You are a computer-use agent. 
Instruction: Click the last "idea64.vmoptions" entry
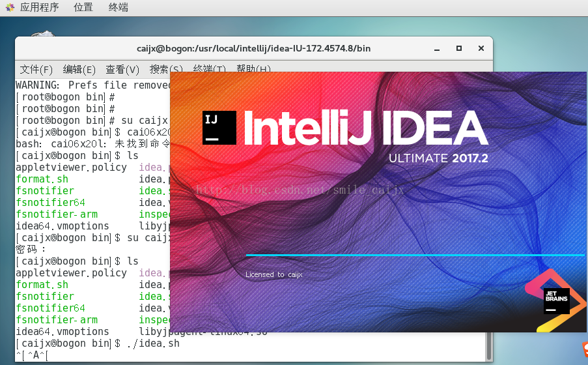[x=63, y=332]
